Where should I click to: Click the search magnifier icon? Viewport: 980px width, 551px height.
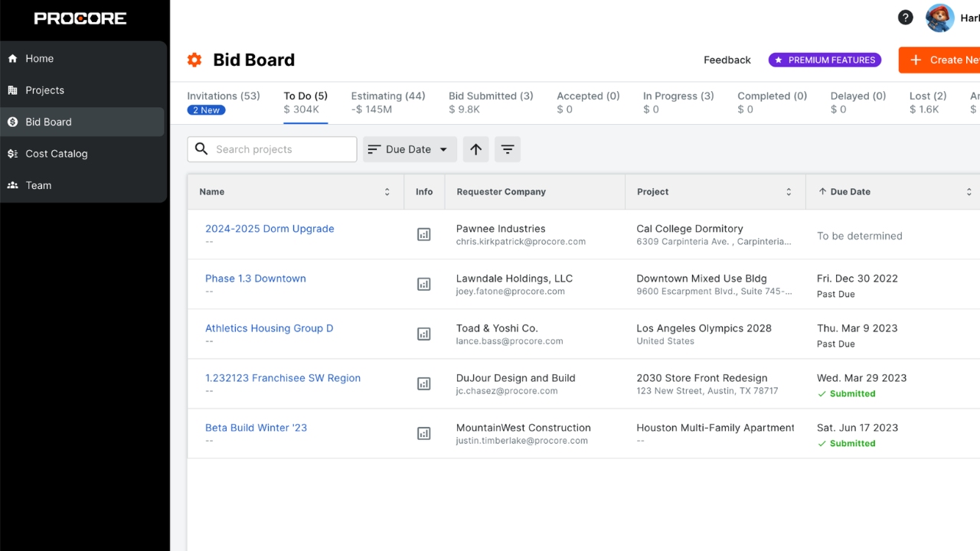(x=201, y=149)
